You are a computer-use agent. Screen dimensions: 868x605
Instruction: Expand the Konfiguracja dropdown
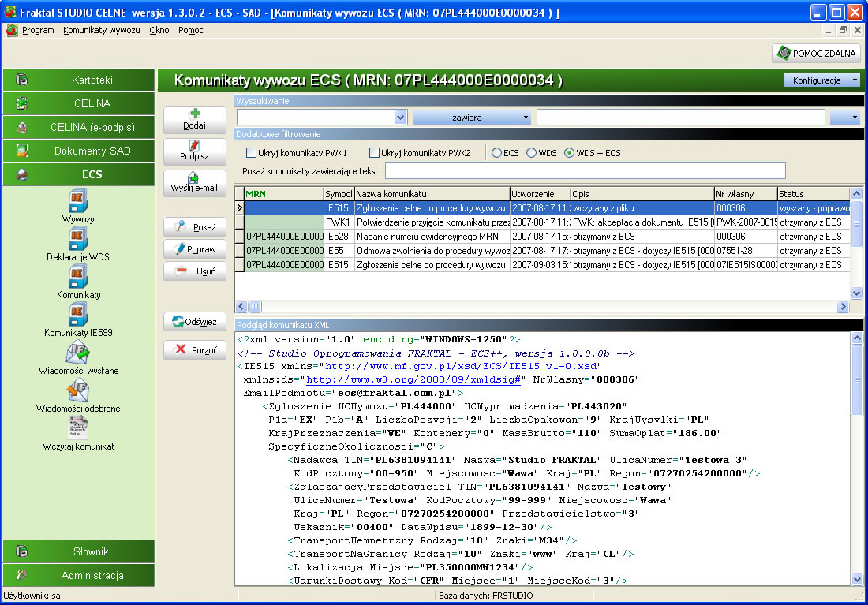click(x=821, y=80)
